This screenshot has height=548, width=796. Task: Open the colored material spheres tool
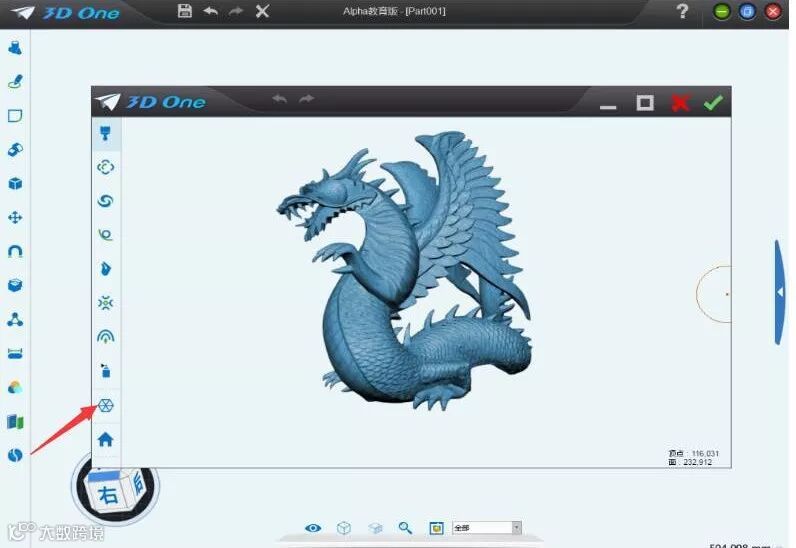tap(15, 388)
